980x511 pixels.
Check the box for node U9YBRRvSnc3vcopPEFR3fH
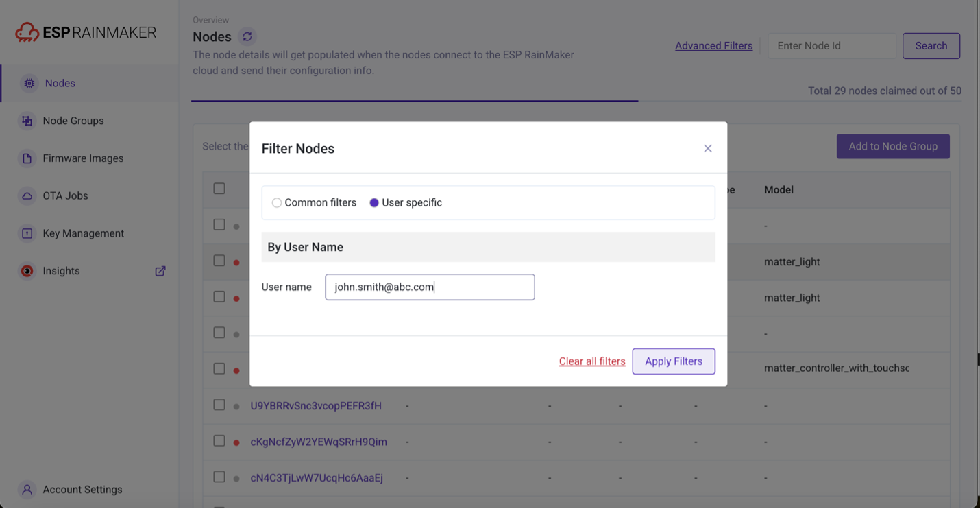219,405
